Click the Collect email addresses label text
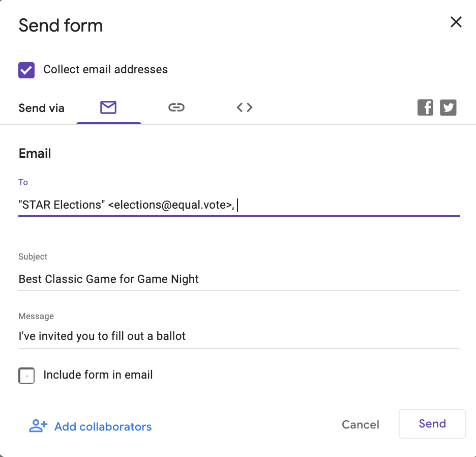This screenshot has width=476, height=457. tap(105, 70)
